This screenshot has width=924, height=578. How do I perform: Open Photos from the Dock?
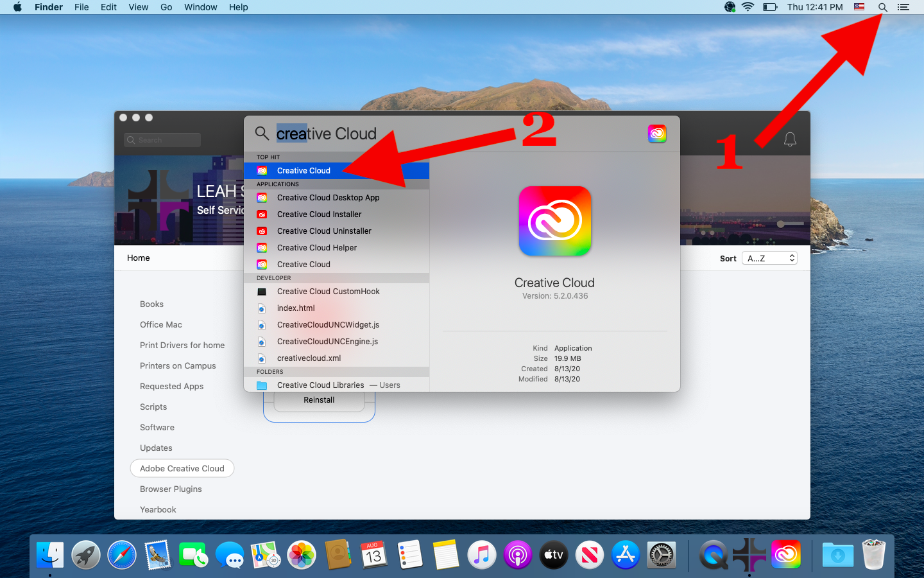coord(302,555)
